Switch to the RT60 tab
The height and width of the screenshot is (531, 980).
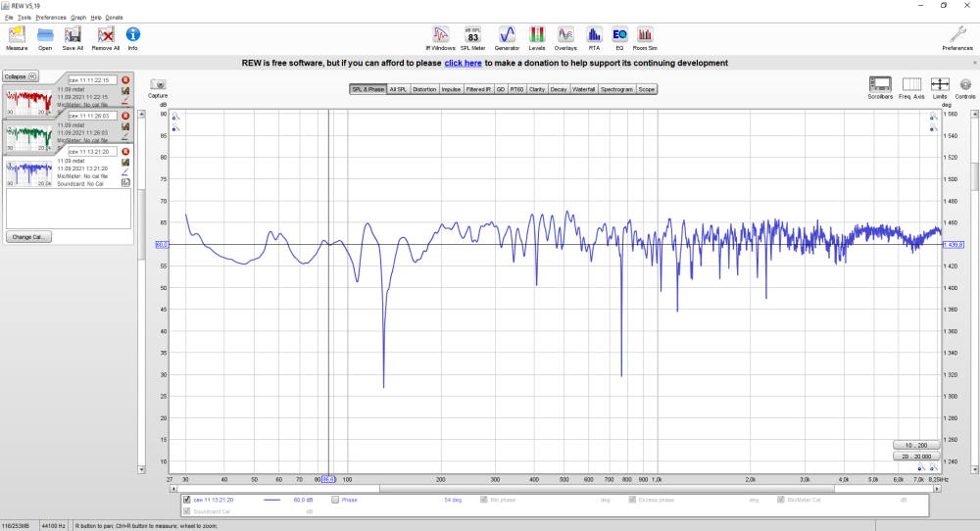516,89
